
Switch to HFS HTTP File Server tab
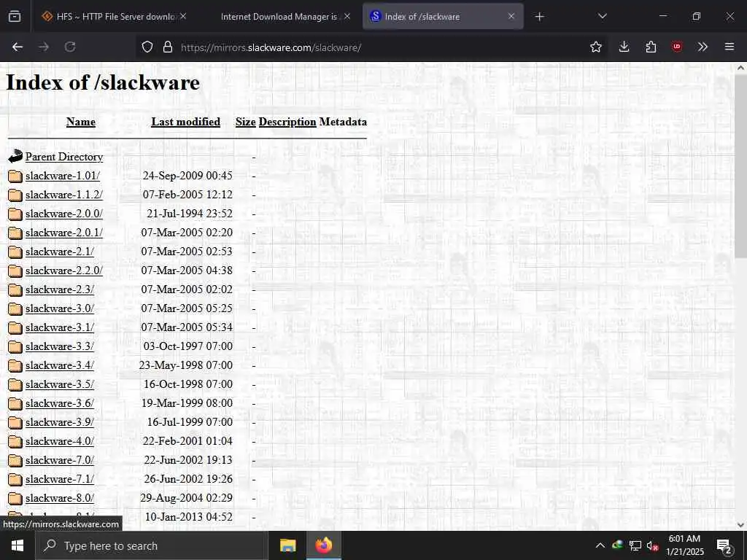pos(115,16)
